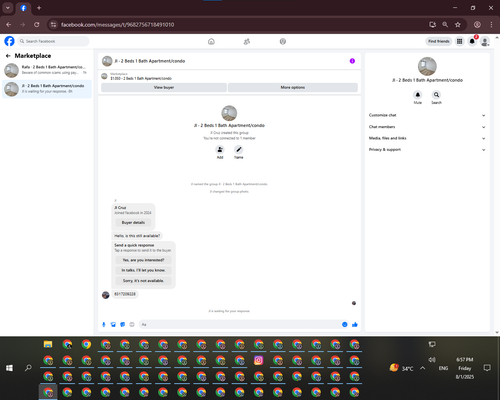Choose a sticker from the composer

click(x=123, y=324)
